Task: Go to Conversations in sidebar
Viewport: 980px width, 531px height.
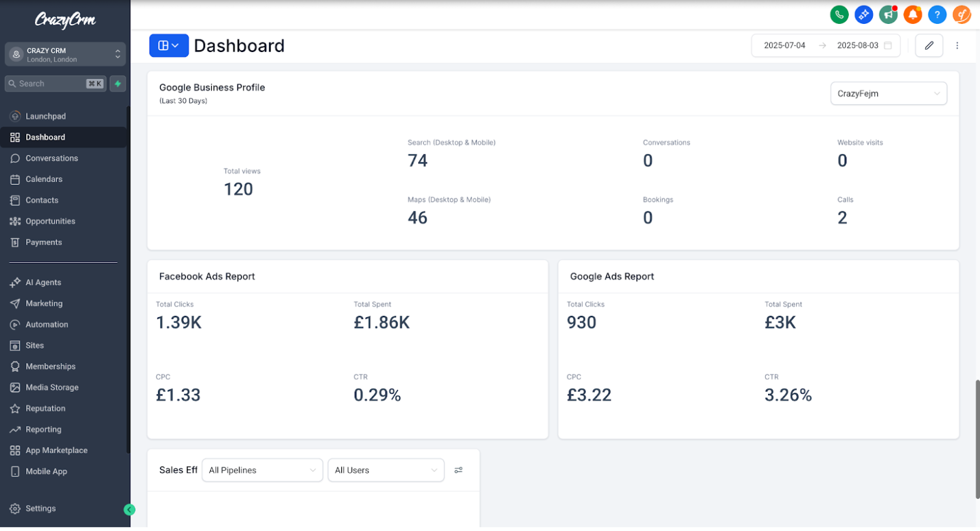Action: pyautogui.click(x=51, y=159)
